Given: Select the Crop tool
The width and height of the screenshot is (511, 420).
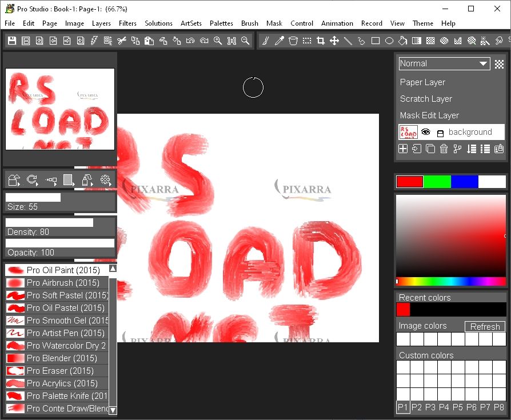Looking at the screenshot, I should (321, 41).
